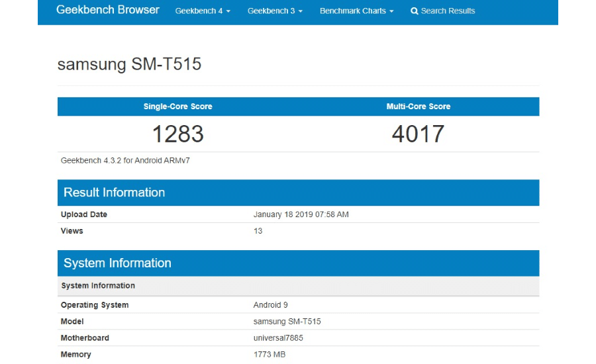Select the Android 9 value
Image resolution: width=596 pixels, height=364 pixels.
271,304
